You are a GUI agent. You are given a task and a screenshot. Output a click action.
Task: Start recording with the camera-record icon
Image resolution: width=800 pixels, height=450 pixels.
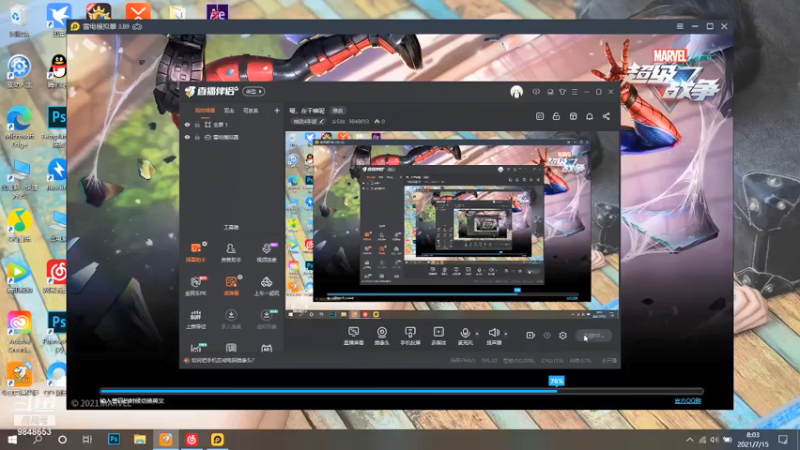click(531, 335)
